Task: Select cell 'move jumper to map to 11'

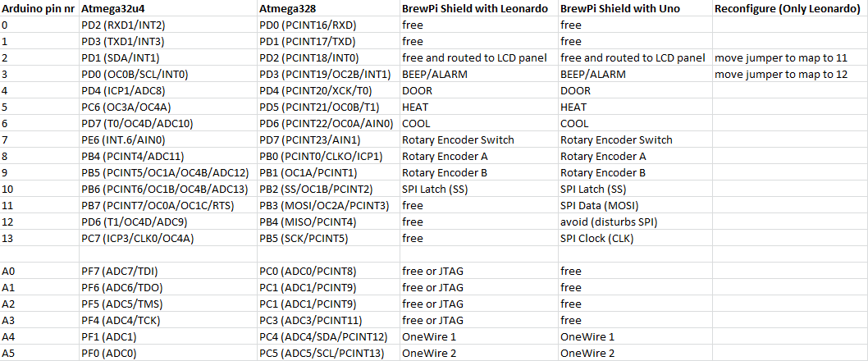Action: (x=790, y=58)
